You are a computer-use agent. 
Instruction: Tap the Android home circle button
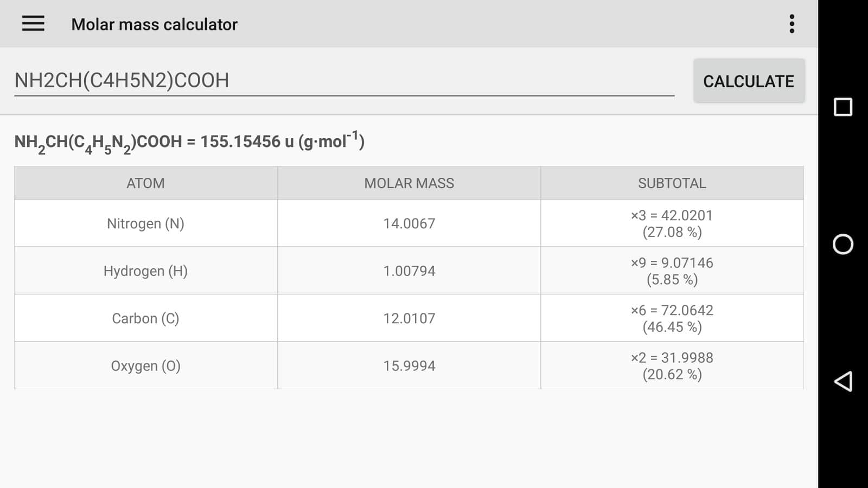click(x=843, y=245)
